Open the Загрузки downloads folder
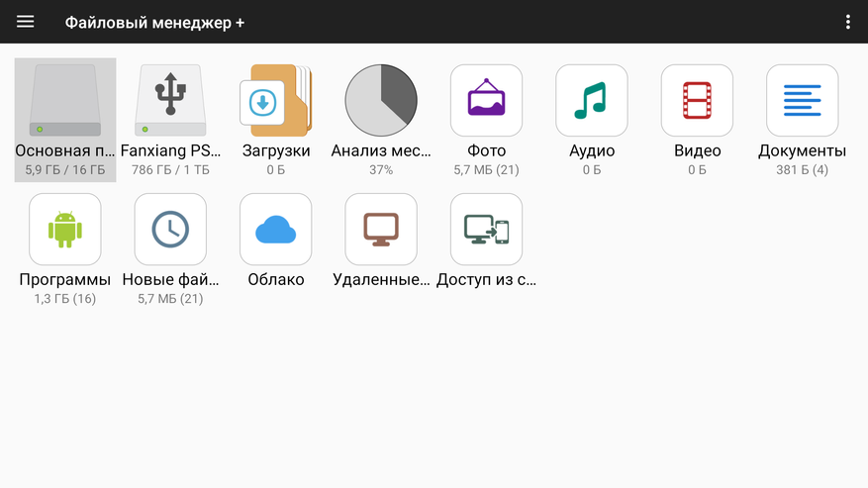Image resolution: width=868 pixels, height=488 pixels. [x=276, y=101]
